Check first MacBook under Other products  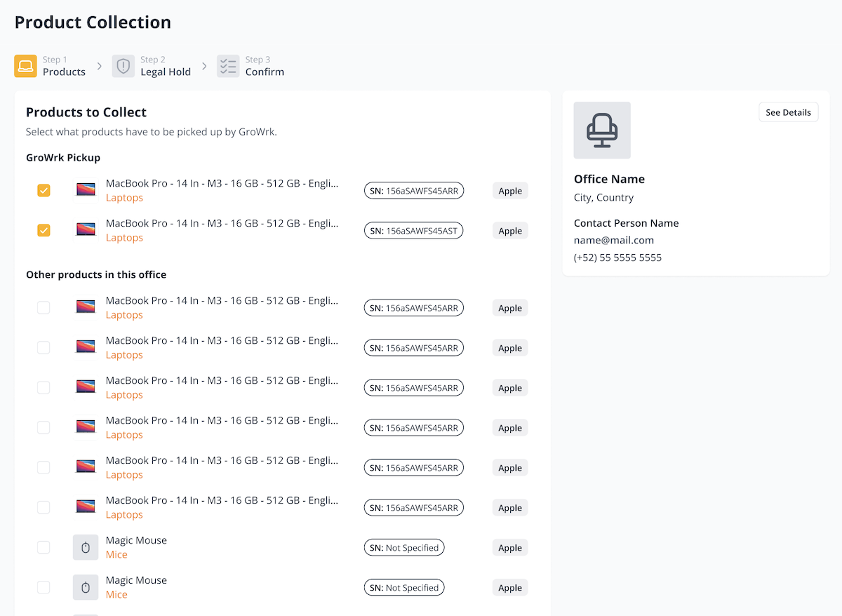coord(44,307)
